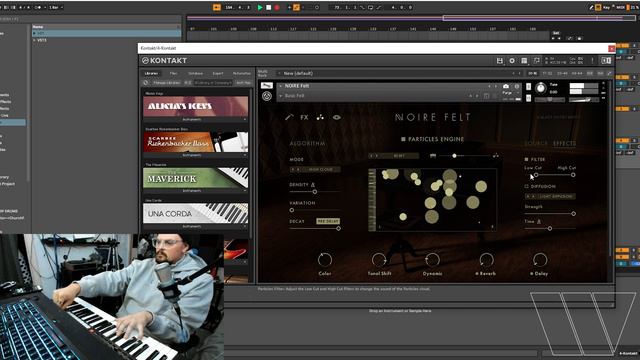Click the refresh icon in Kontakt library toolbar
The height and width of the screenshot is (360, 640).
point(146,83)
